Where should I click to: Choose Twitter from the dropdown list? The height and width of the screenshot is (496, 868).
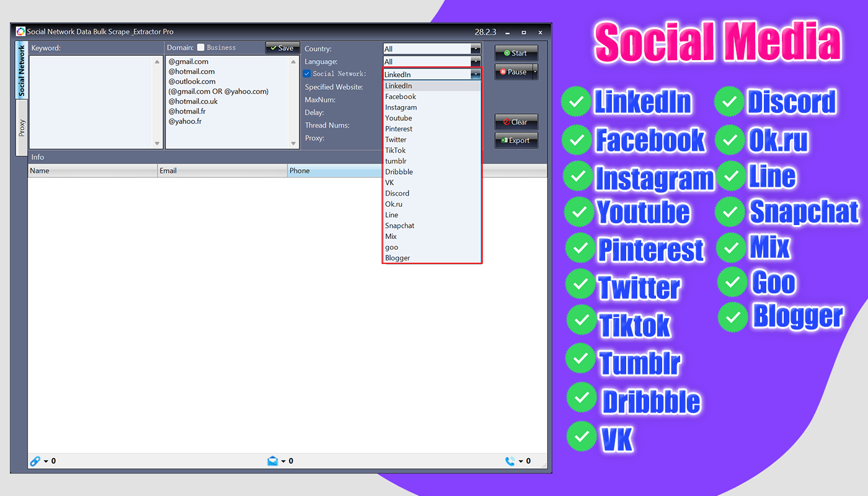pos(432,139)
